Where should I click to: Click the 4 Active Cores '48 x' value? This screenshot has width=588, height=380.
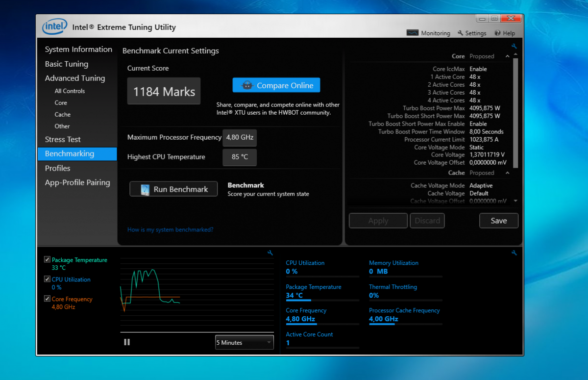475,101
